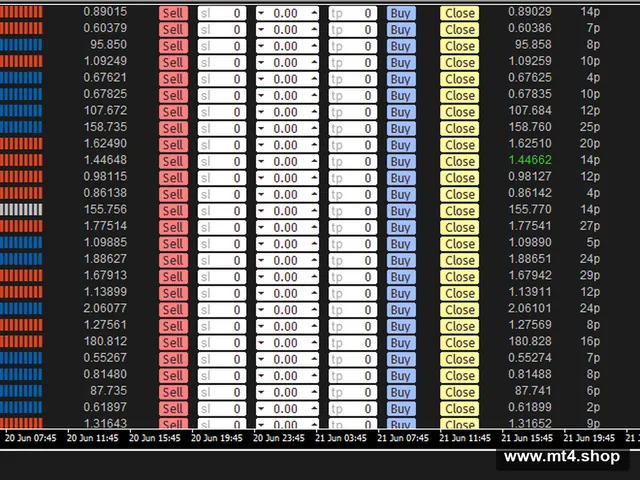
Task: Click red strength bars beside 1.09249
Action: (21, 61)
